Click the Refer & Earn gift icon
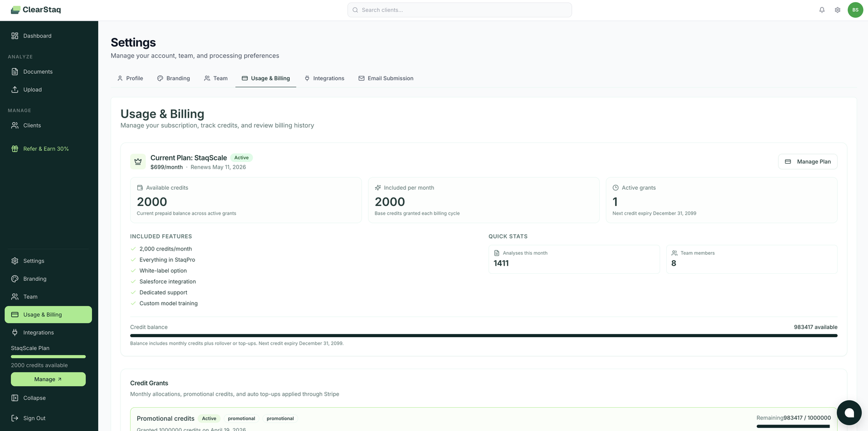 coord(15,149)
